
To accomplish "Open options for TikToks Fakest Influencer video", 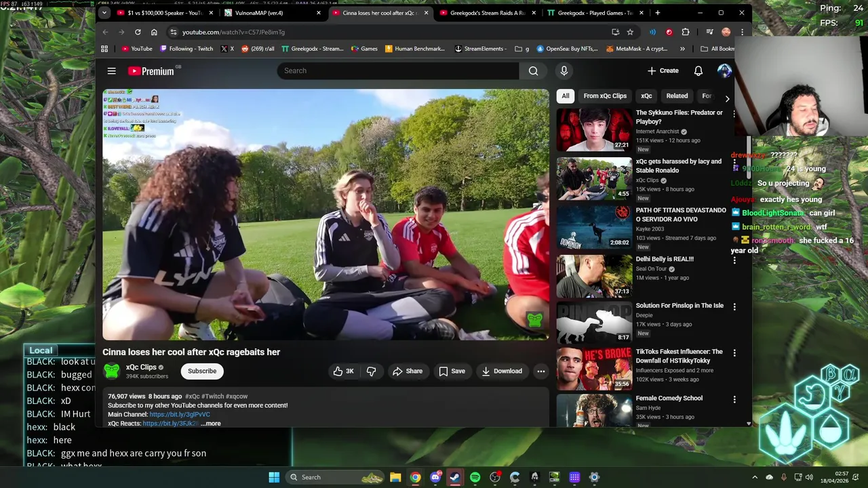I will pyautogui.click(x=734, y=353).
